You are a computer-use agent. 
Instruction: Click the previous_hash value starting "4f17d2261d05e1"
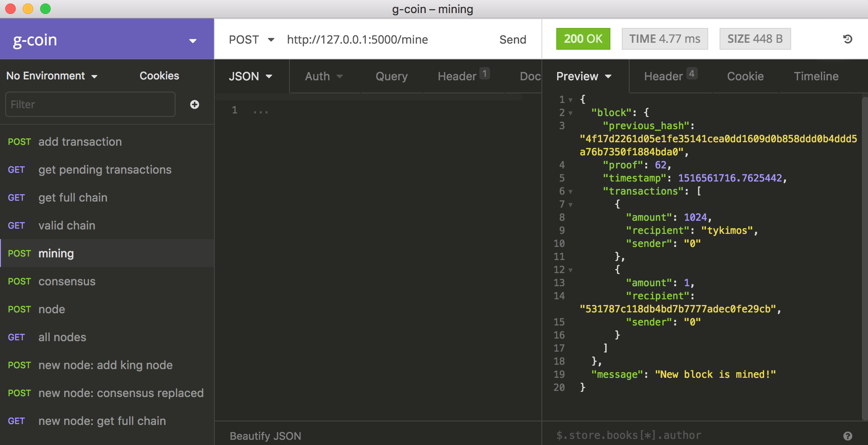click(x=718, y=146)
